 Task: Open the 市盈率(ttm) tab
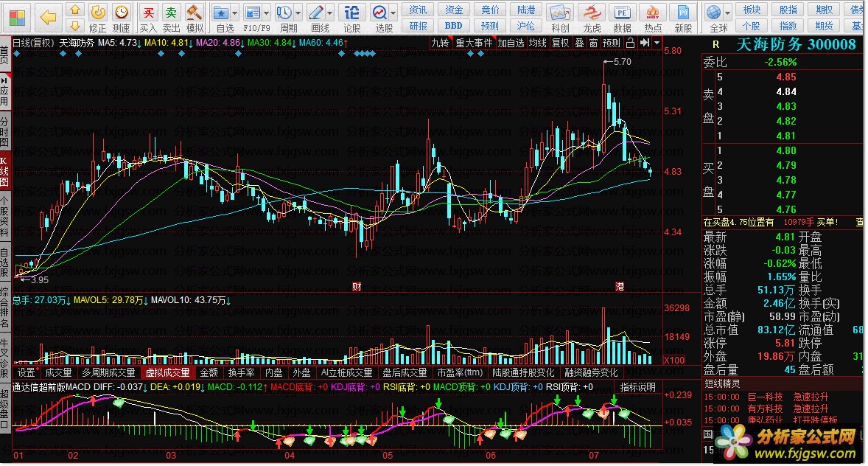460,372
